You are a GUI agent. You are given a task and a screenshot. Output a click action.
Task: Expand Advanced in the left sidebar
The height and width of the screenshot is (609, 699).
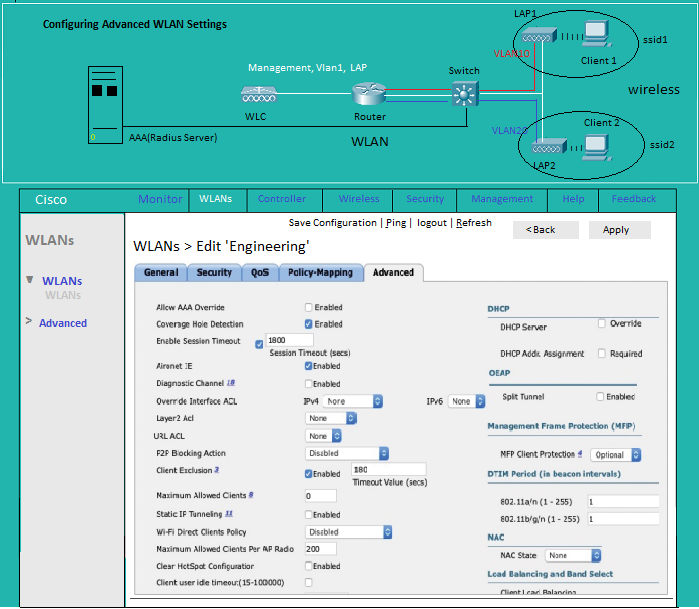[x=62, y=323]
